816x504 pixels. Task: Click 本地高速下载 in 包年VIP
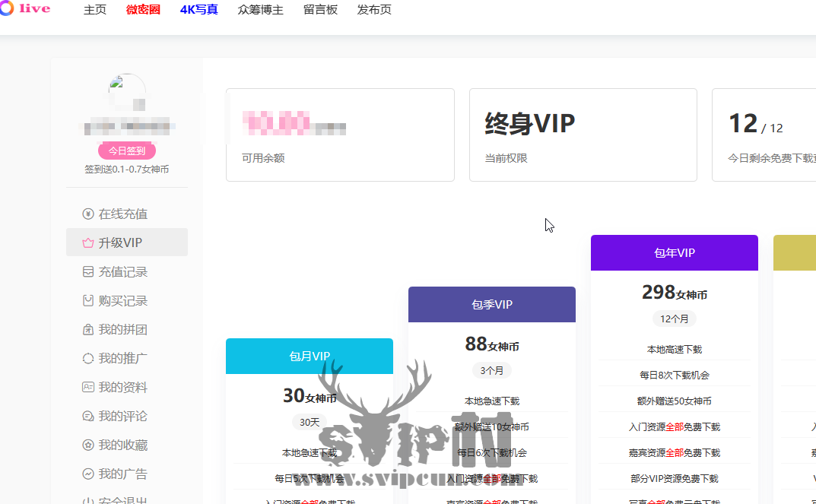[675, 350]
